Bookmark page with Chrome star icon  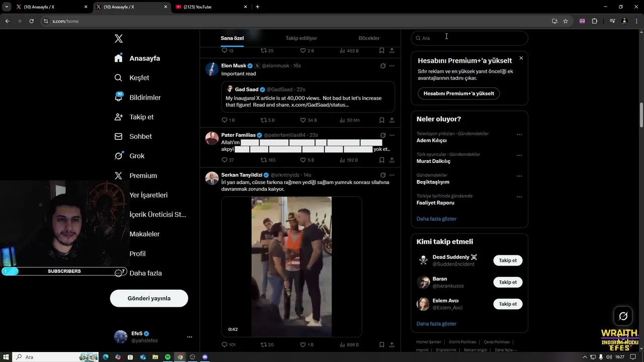point(566,21)
